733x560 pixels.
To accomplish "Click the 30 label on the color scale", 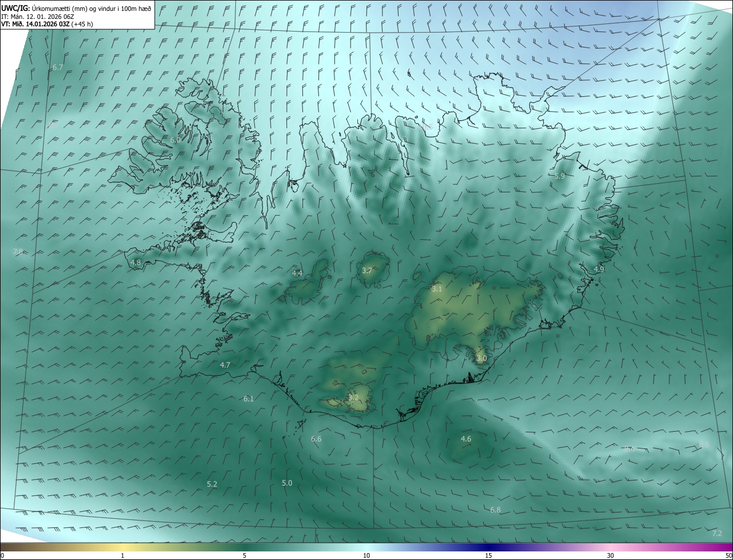I will coord(610,555).
